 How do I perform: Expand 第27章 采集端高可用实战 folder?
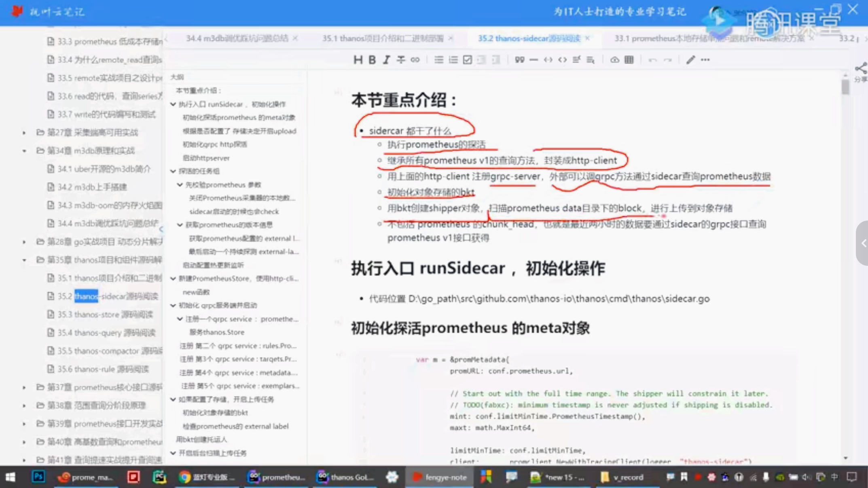point(24,133)
